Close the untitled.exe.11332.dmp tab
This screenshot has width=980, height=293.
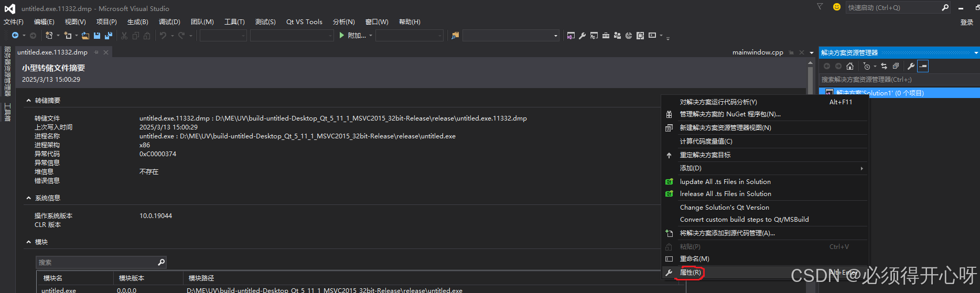point(106,52)
